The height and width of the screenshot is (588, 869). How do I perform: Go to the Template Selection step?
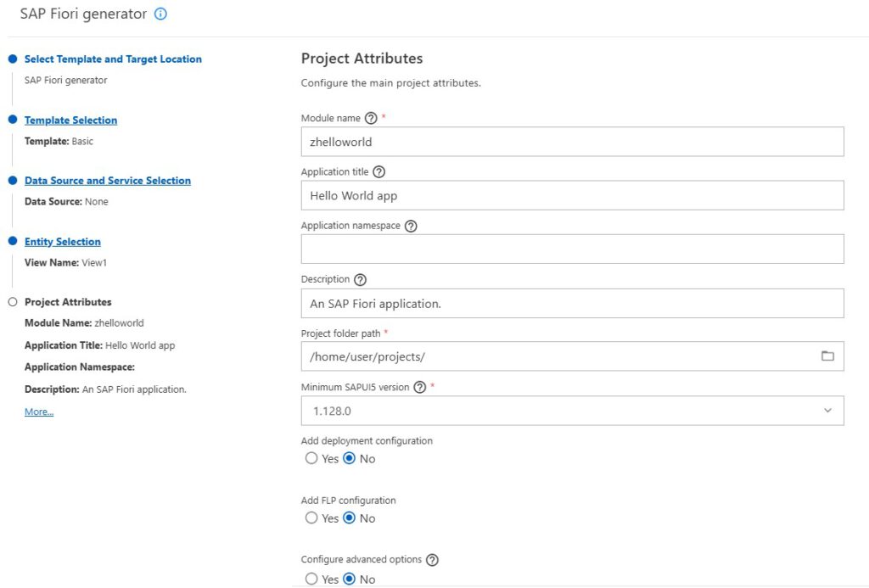click(70, 120)
